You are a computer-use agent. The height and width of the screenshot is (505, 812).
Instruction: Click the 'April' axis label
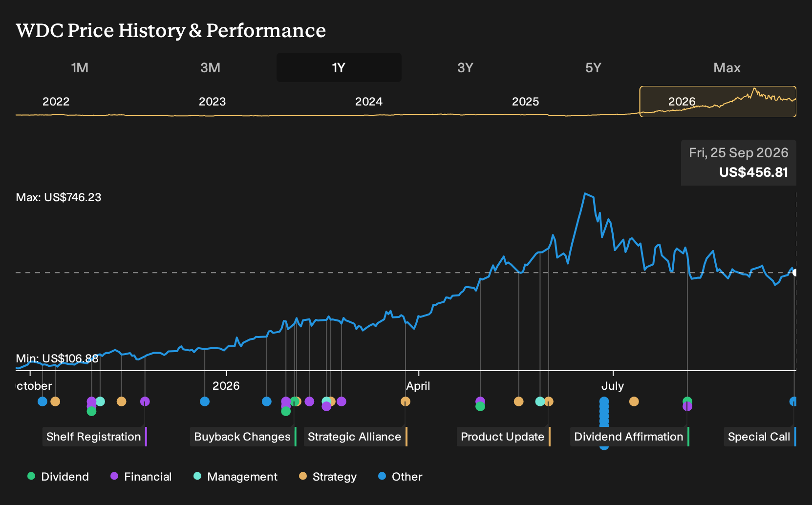tap(418, 386)
